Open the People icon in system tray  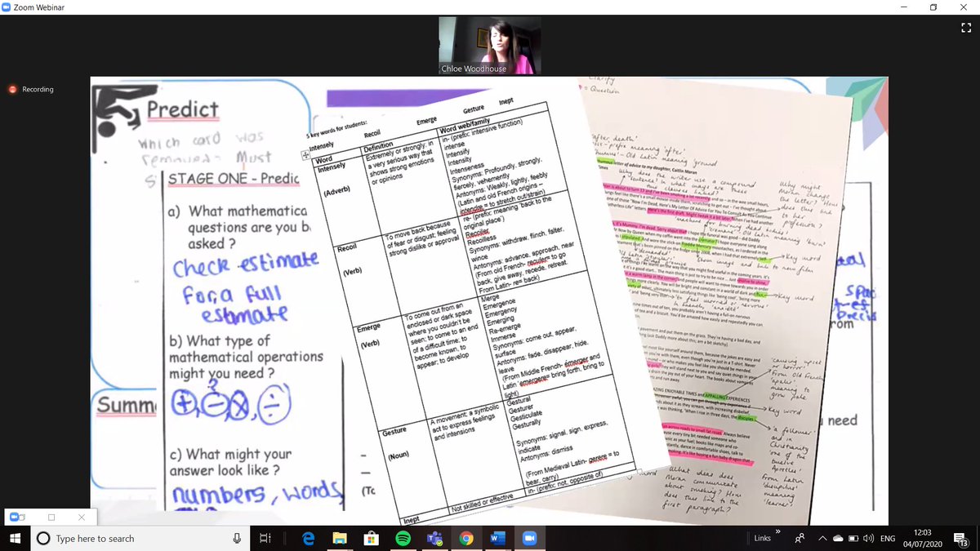tap(800, 539)
